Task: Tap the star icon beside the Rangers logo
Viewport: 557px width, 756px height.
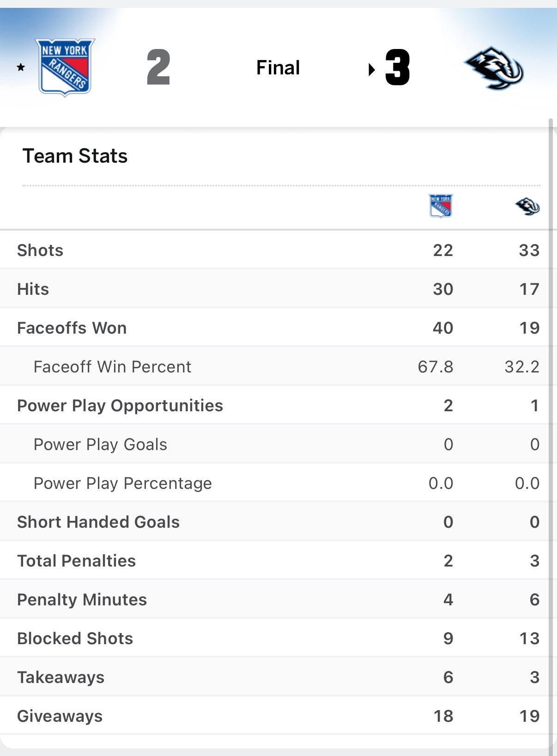Action: 21,67
